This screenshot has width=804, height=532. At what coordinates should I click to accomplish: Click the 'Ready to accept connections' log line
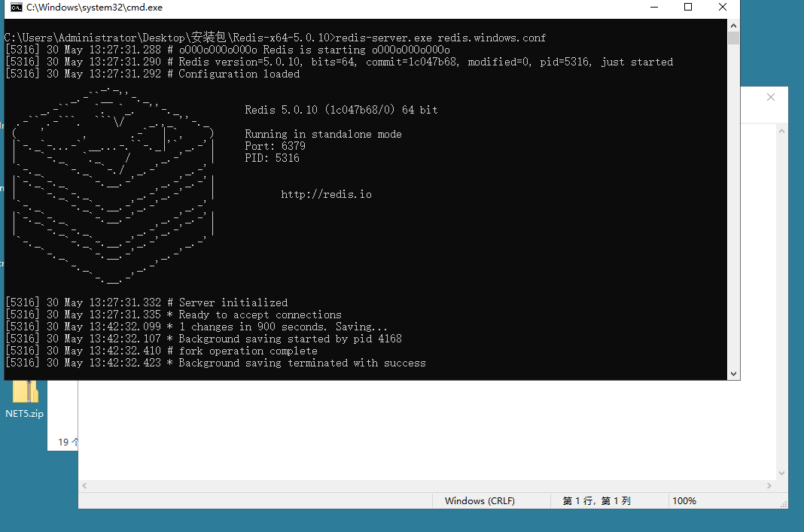click(173, 315)
